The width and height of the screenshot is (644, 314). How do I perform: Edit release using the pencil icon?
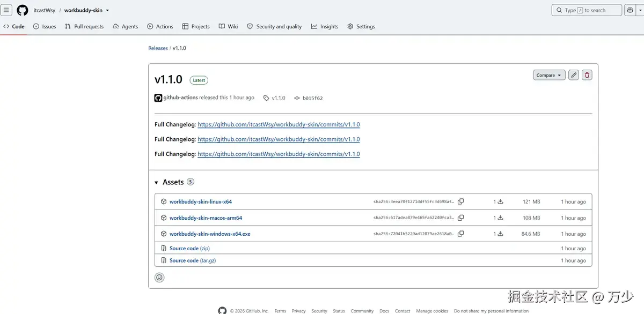pyautogui.click(x=574, y=75)
